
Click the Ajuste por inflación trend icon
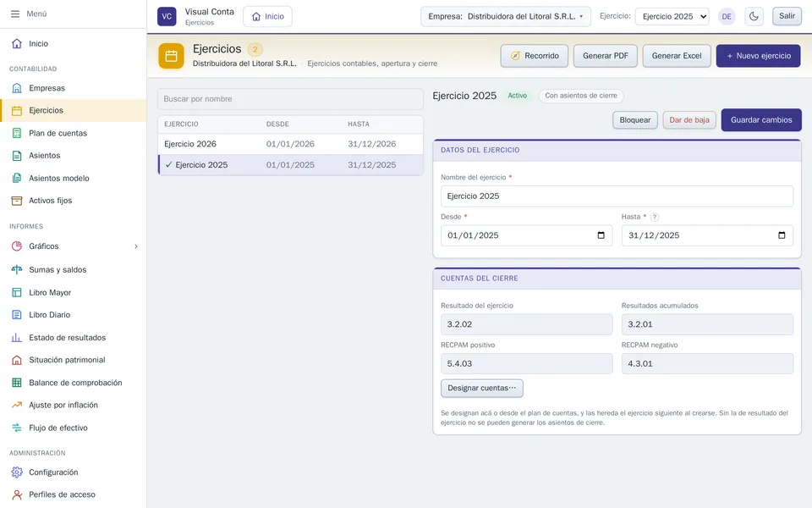click(17, 405)
